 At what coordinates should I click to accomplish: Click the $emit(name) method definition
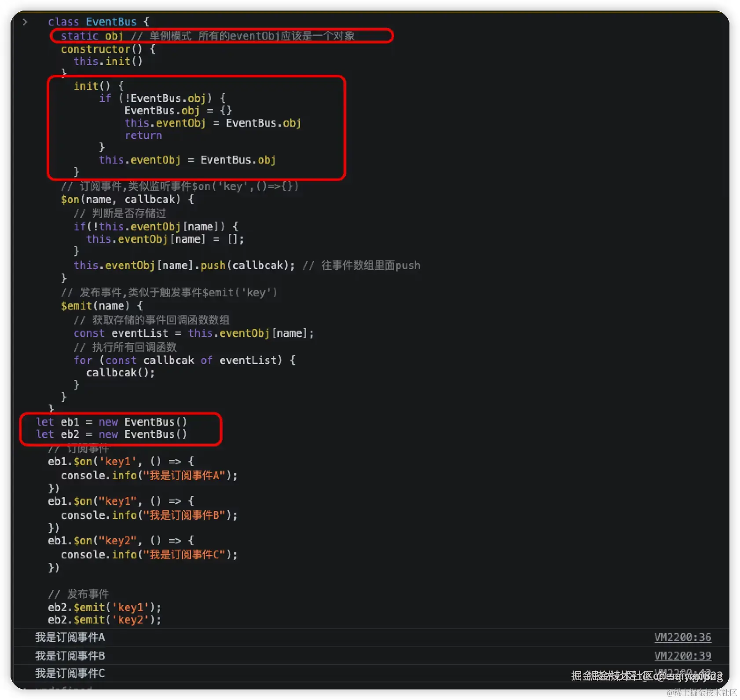coord(102,306)
